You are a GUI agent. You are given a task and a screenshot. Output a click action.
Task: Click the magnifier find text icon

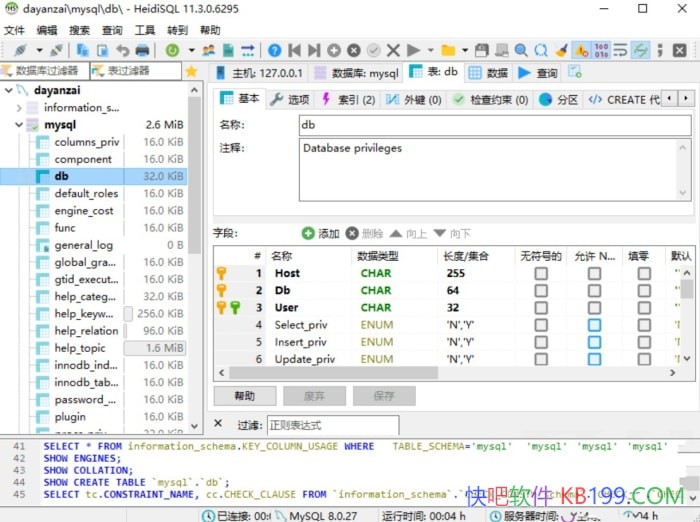[520, 50]
